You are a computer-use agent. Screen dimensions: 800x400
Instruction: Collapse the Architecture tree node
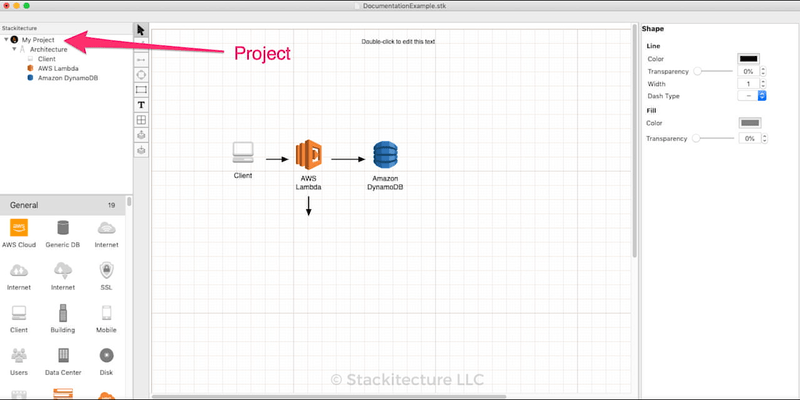14,49
